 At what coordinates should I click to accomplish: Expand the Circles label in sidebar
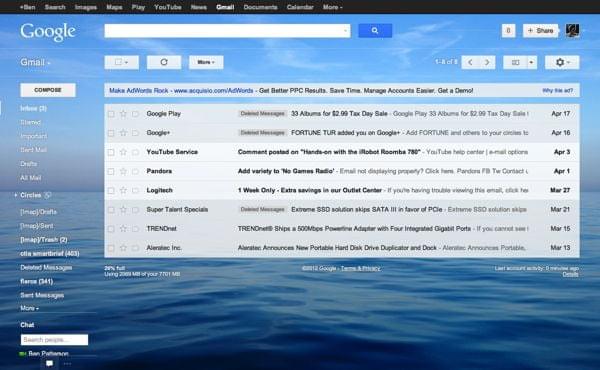(16, 195)
